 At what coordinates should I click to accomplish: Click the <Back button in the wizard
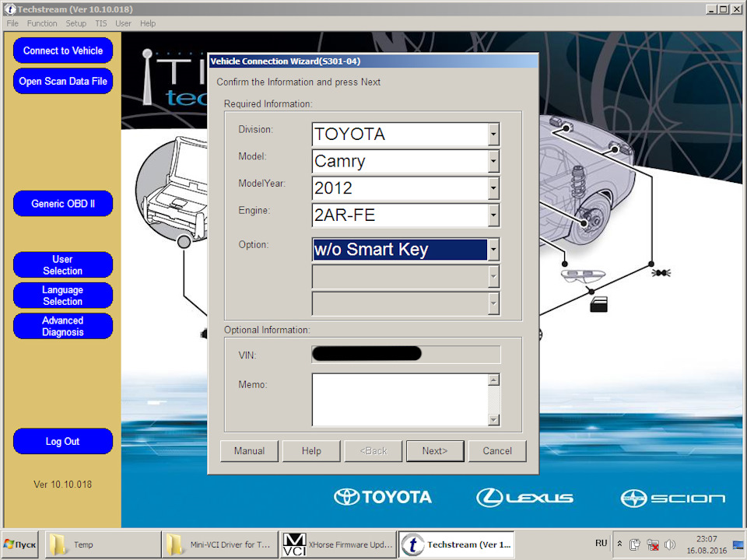point(373,451)
